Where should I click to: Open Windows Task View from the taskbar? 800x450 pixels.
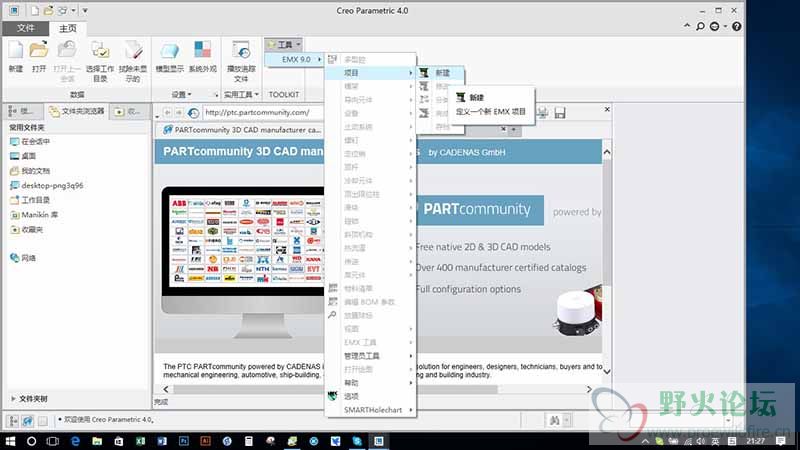(53, 441)
